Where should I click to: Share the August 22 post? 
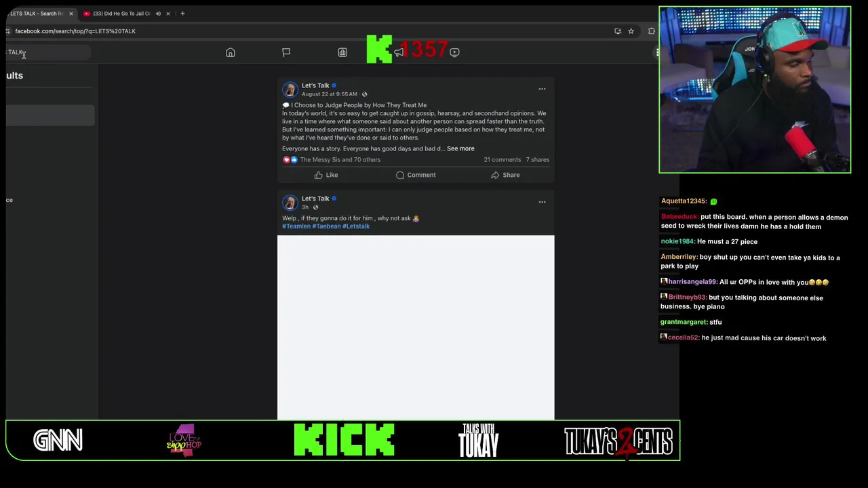click(505, 175)
